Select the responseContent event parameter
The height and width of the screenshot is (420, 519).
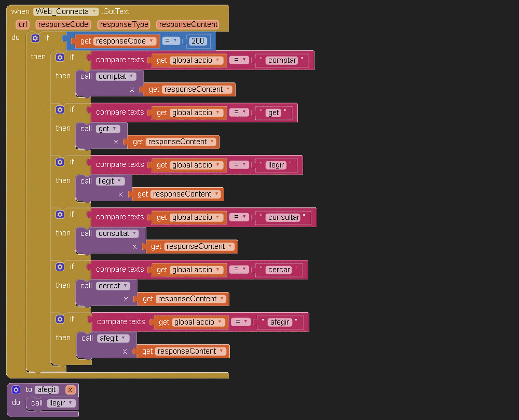pos(188,24)
